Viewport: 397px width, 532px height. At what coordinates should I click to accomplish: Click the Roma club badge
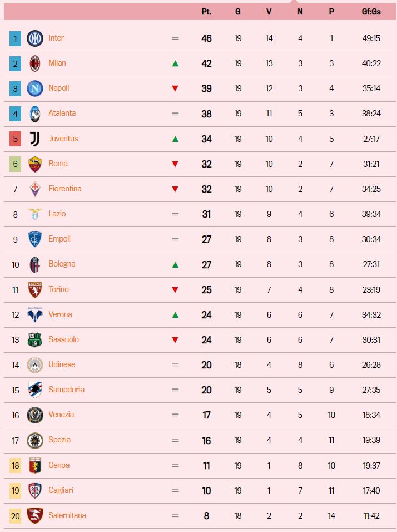pyautogui.click(x=35, y=164)
